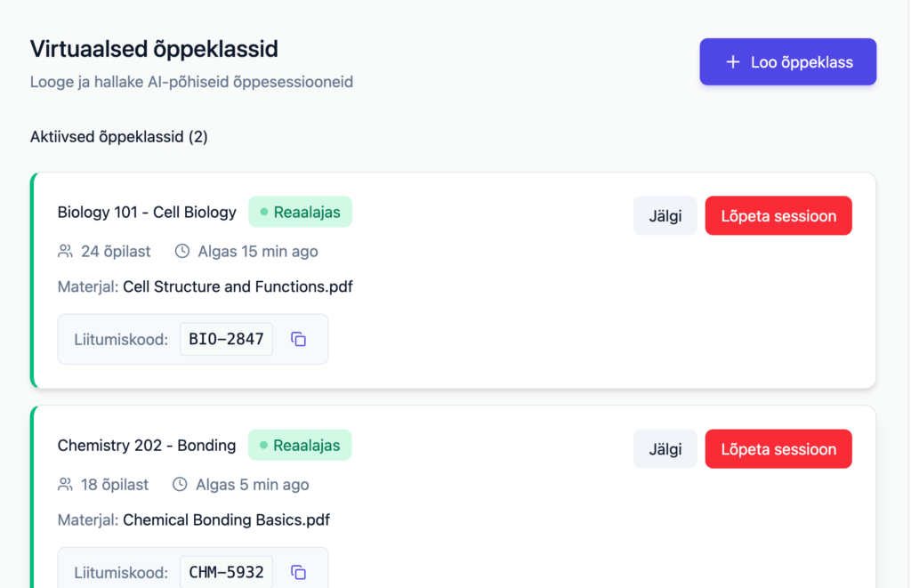
Task: Click the Reaalajas badge on Chemistry 202
Action: point(300,446)
